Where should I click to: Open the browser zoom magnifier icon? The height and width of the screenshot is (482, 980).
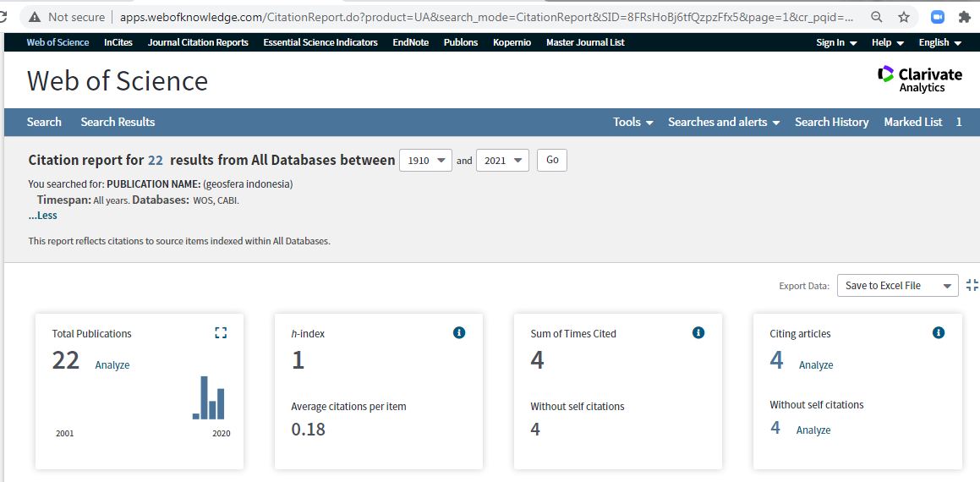(877, 17)
